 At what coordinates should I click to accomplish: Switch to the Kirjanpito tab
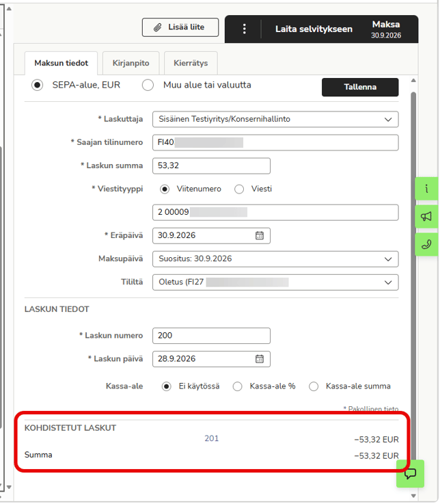tap(130, 63)
